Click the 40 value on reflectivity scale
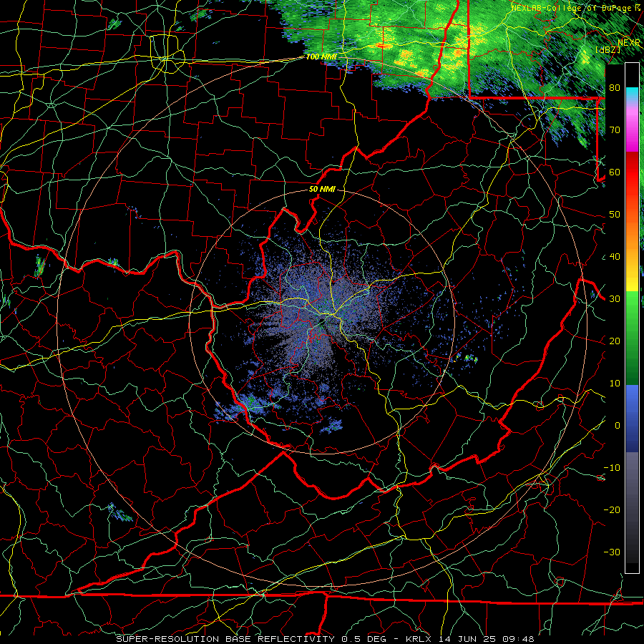The height and width of the screenshot is (644, 644). [x=615, y=256]
